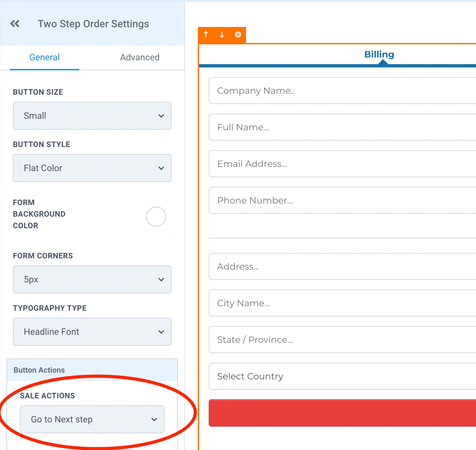Focus the Full Name field
This screenshot has height=450, width=476.
342,127
